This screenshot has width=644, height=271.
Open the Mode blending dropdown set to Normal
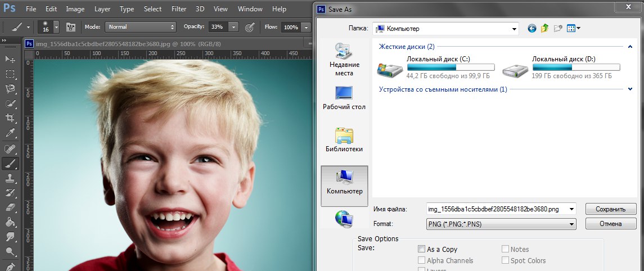141,26
